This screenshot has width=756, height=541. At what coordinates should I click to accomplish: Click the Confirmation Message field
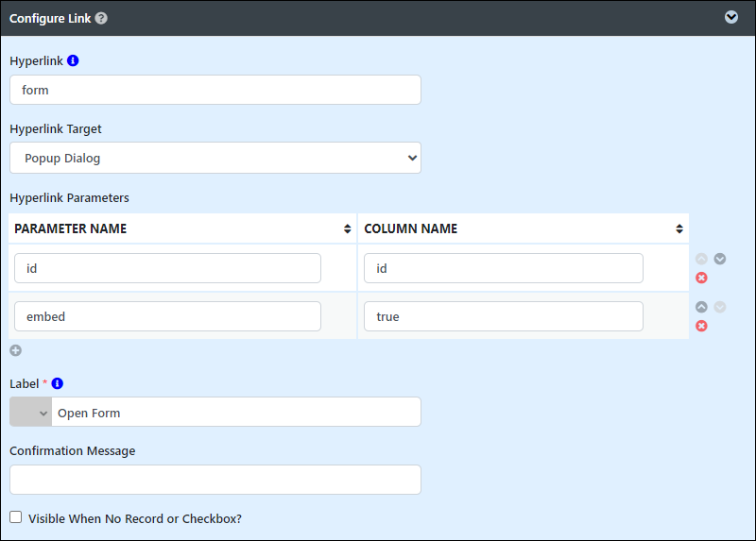click(215, 480)
